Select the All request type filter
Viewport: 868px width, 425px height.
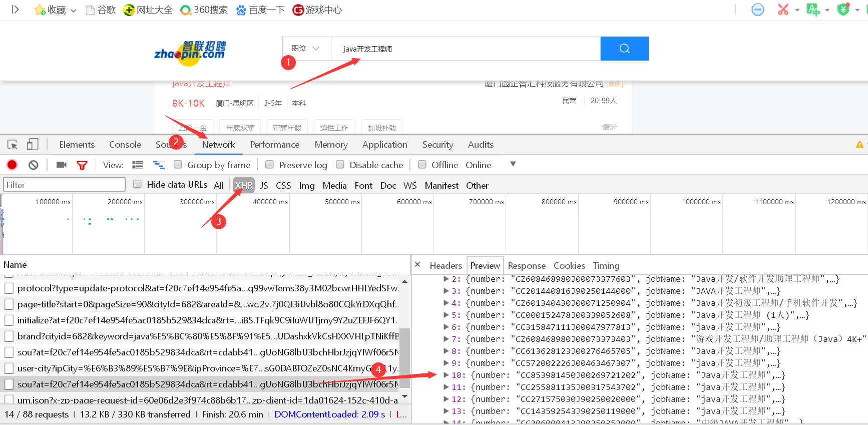[x=219, y=185]
